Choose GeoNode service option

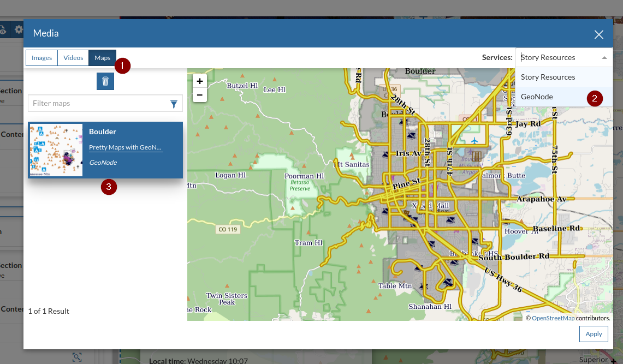[564, 97]
